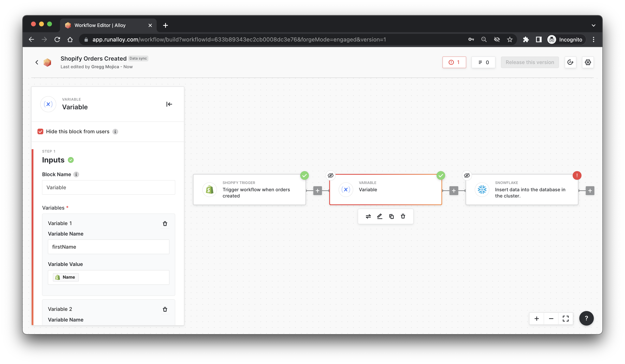
Task: Open a new browser tab
Action: click(x=166, y=25)
